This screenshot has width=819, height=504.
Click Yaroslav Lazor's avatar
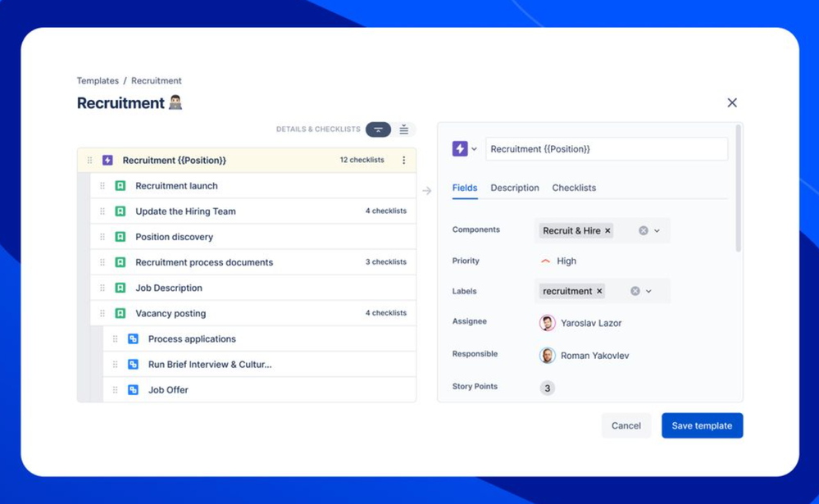pyautogui.click(x=547, y=323)
